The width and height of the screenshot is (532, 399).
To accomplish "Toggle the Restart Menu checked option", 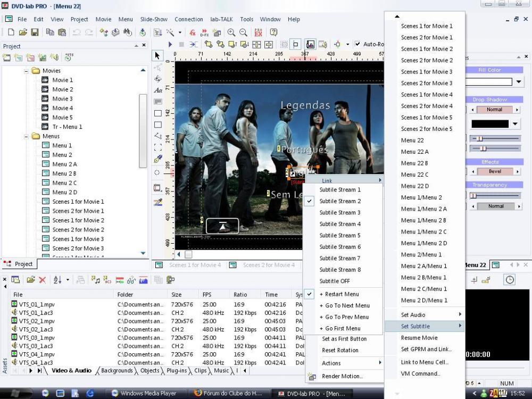I will click(x=342, y=294).
